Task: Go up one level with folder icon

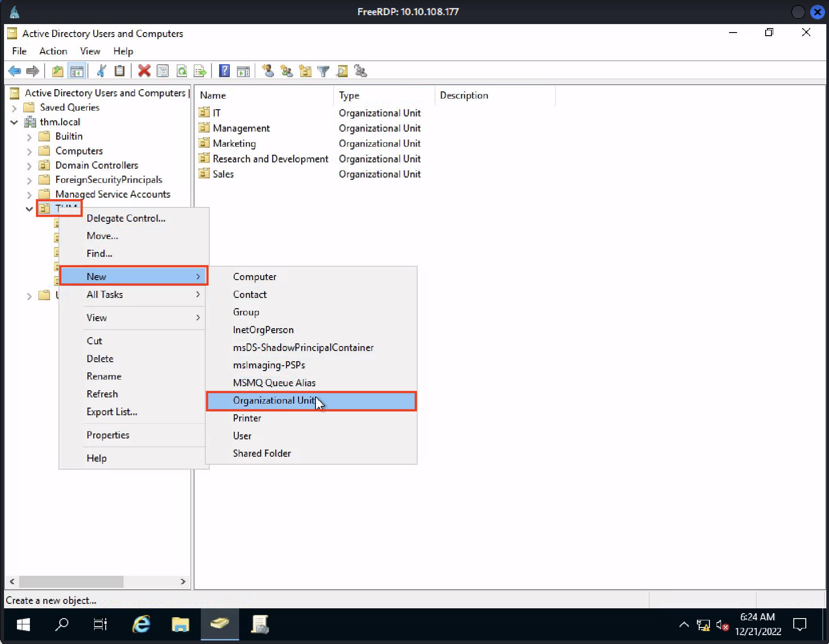Action: 58,71
